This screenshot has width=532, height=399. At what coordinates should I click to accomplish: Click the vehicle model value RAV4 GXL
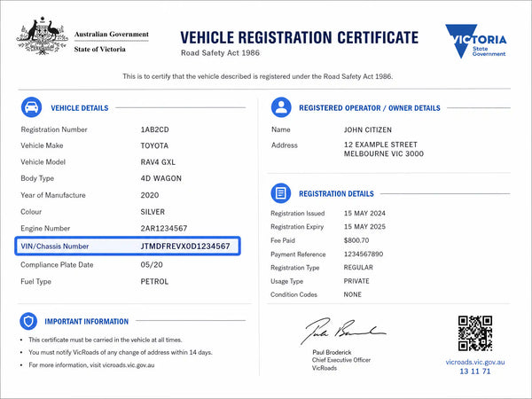(158, 162)
